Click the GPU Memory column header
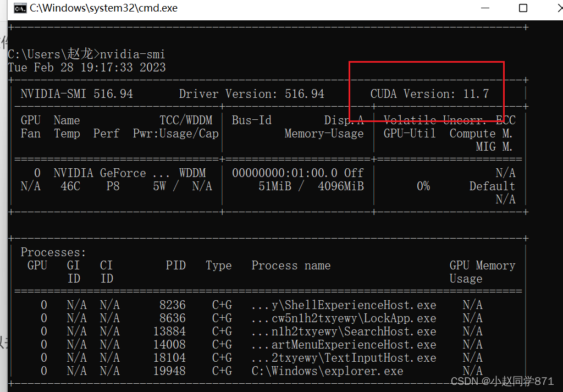 pyautogui.click(x=482, y=266)
